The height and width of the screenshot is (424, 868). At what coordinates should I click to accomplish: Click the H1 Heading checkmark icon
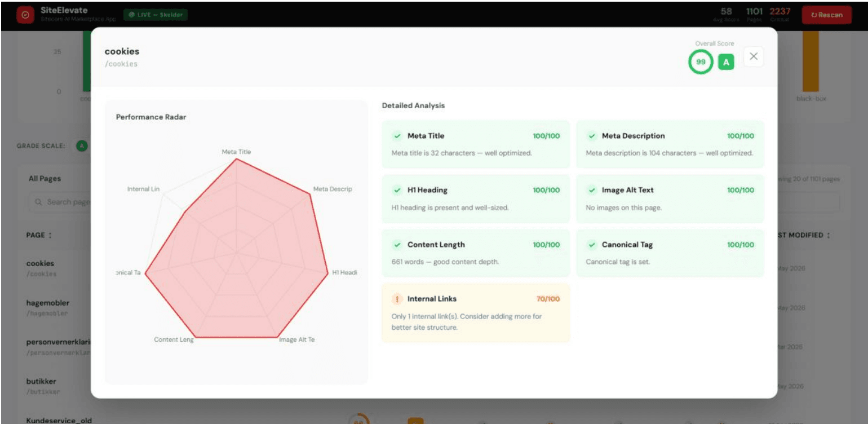click(397, 190)
